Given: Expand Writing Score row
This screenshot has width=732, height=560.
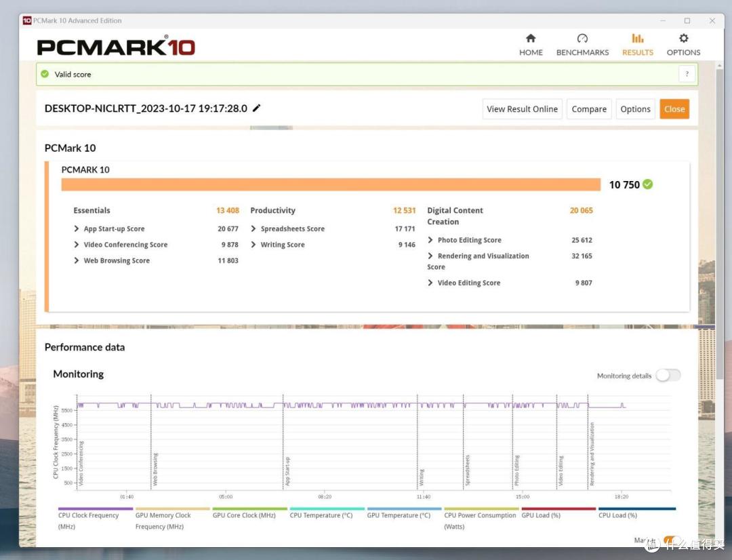Looking at the screenshot, I should point(253,244).
